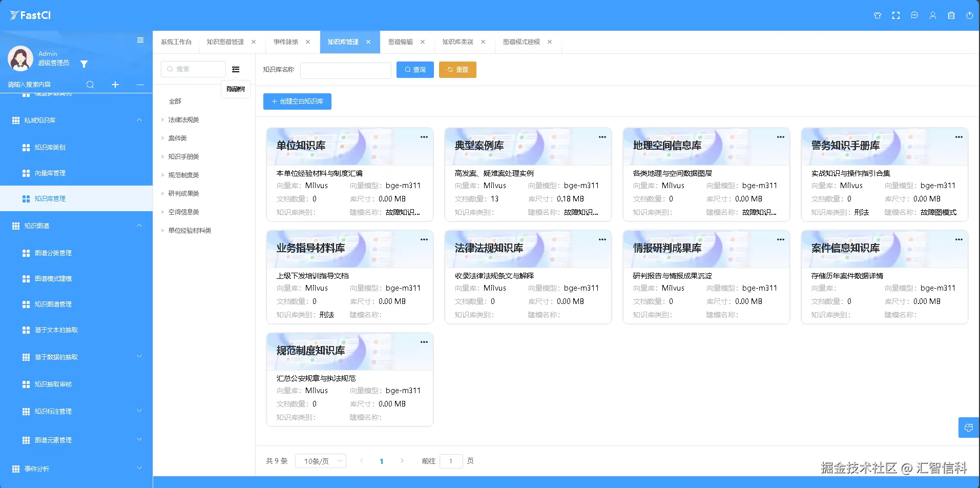The image size is (980, 488).
Task: Open the user profile icon in header
Action: 933,15
